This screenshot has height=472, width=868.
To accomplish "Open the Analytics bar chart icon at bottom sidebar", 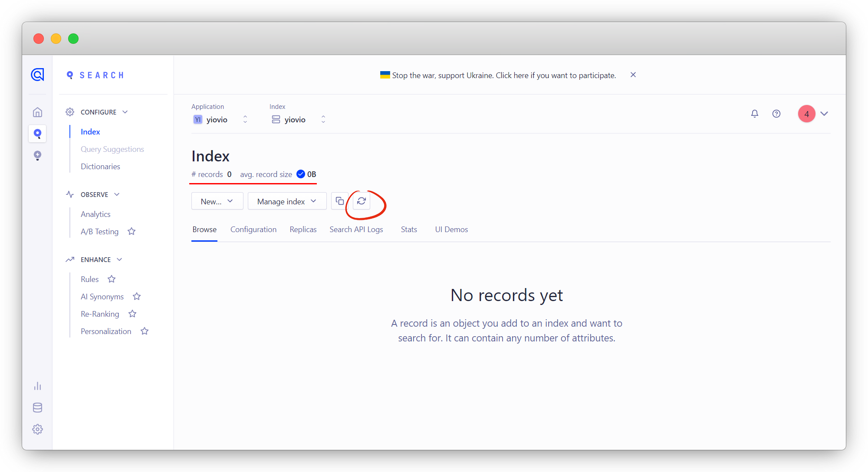I will pyautogui.click(x=38, y=386).
